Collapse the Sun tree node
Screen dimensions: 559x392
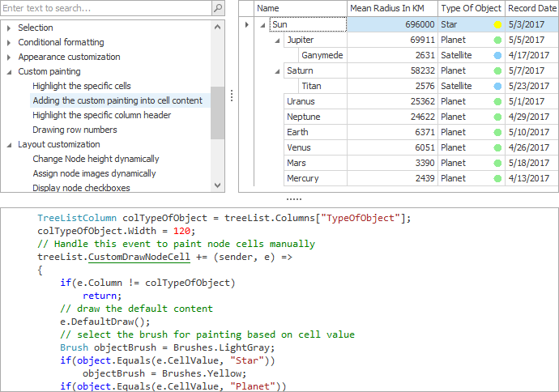click(262, 25)
